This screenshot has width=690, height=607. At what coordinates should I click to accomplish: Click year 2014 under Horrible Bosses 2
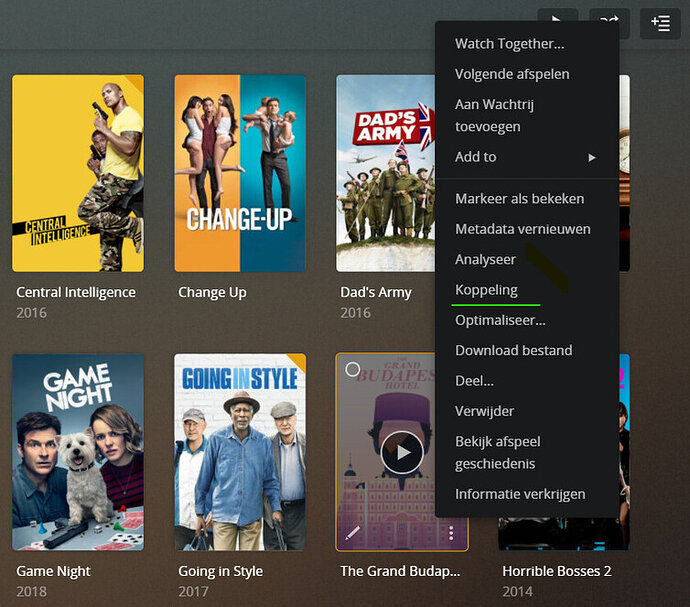coord(517,592)
